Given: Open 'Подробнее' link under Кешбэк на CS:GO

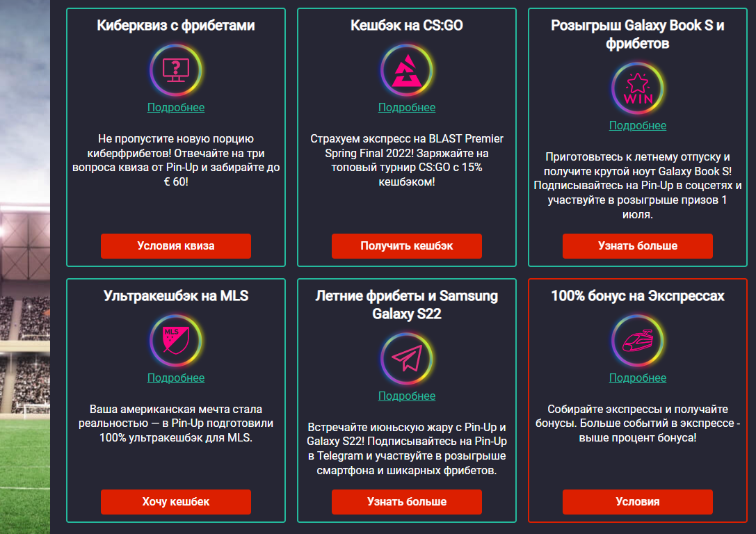Looking at the screenshot, I should [x=407, y=107].
